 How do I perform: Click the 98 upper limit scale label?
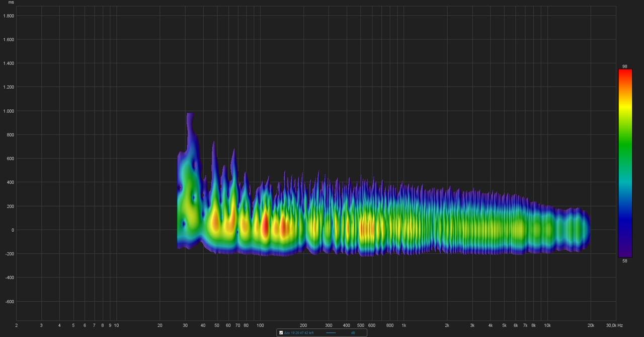[x=624, y=66]
